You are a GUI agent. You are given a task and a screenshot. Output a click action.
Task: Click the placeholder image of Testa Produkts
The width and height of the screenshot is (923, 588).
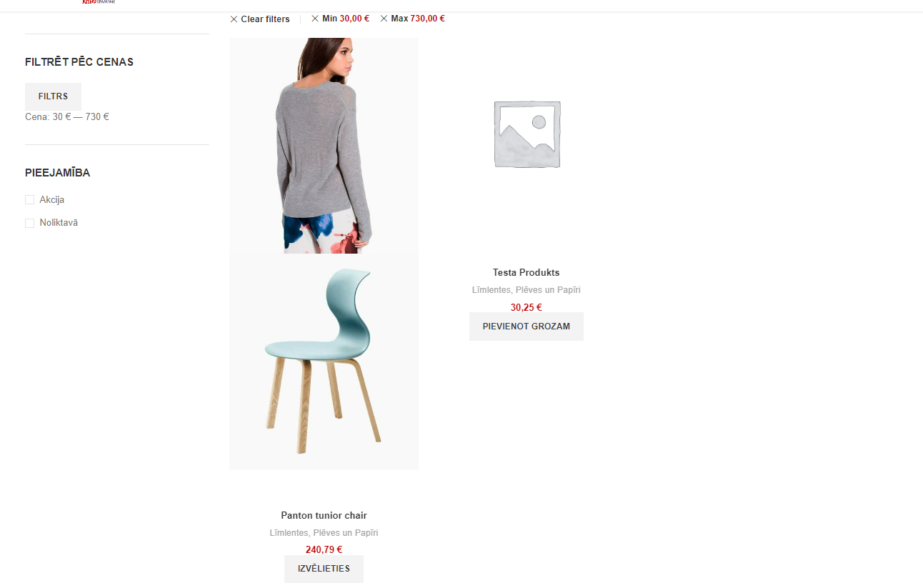point(527,134)
